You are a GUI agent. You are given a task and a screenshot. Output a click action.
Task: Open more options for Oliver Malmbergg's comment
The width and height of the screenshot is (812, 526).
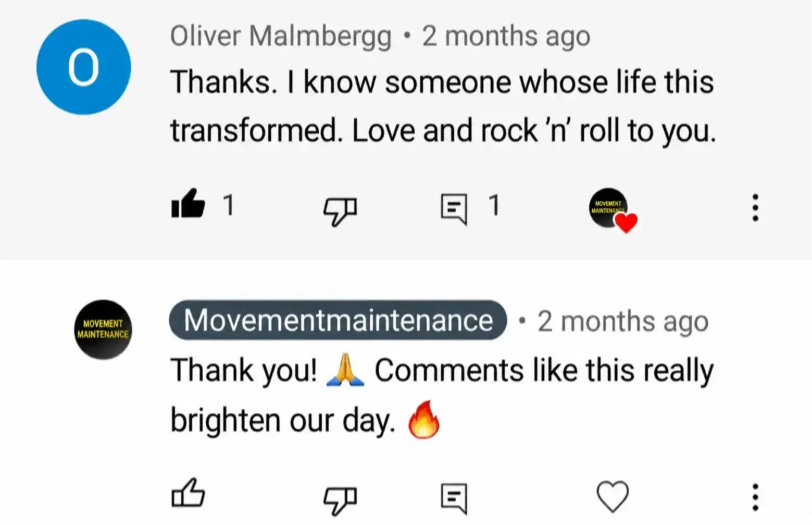(x=755, y=207)
